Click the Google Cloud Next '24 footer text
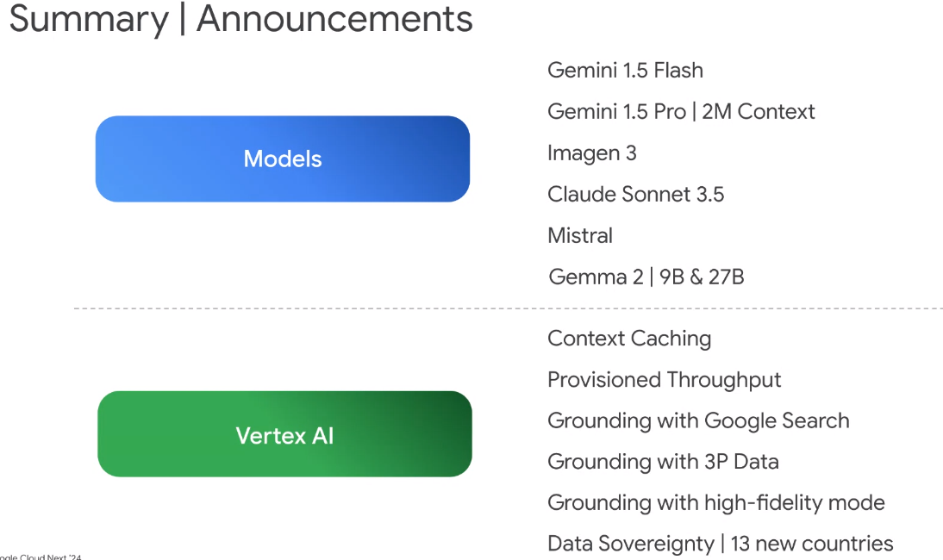This screenshot has height=560, width=943. [x=41, y=556]
